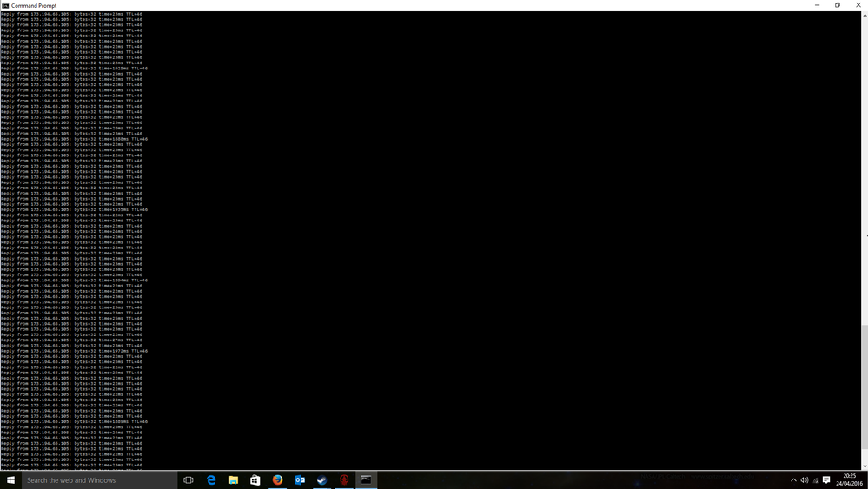Screen dimensions: 868x489
Task: Open Task View from the taskbar
Action: (x=189, y=480)
